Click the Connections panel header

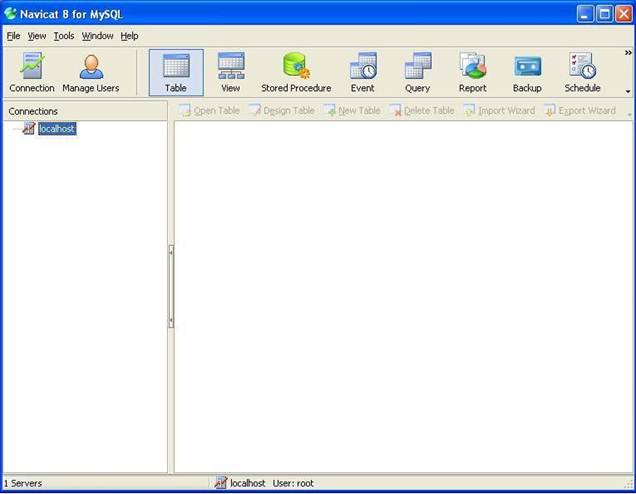(85, 111)
